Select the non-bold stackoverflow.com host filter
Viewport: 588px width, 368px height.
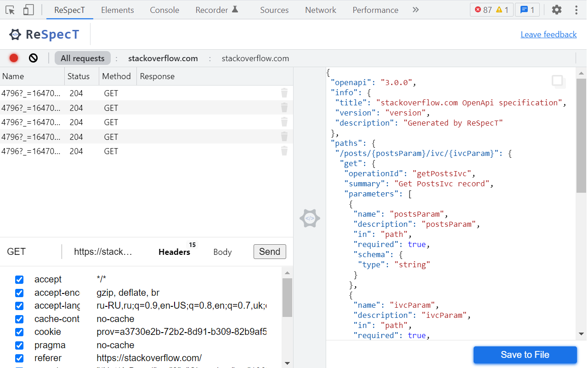[255, 58]
